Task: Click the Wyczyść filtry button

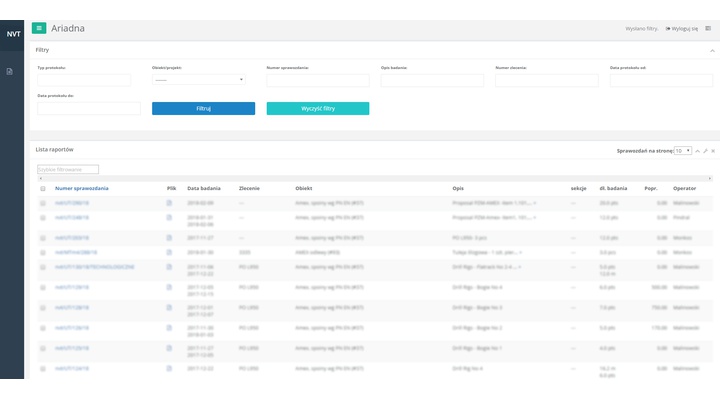Action: (x=317, y=108)
